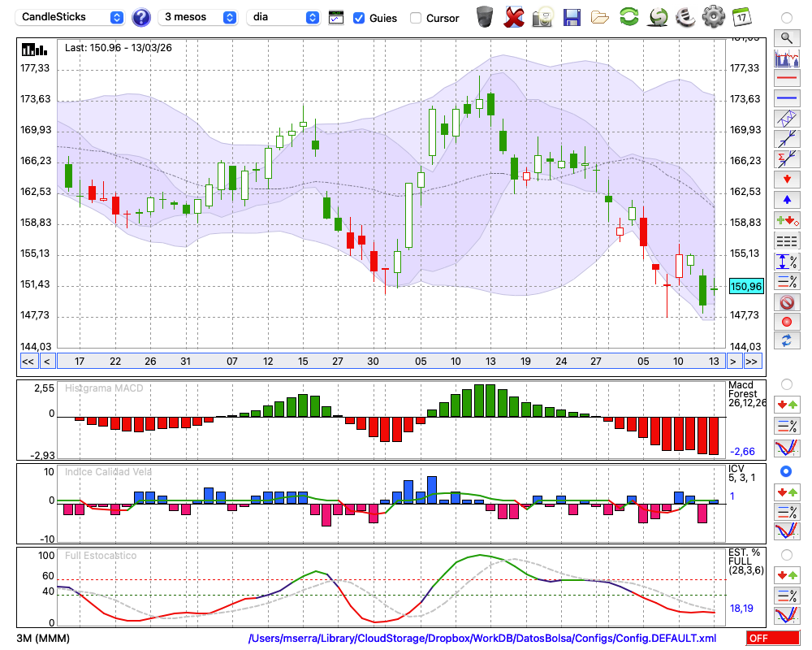812x650 pixels.
Task: Click the red down arrow marker tool
Action: click(x=785, y=179)
